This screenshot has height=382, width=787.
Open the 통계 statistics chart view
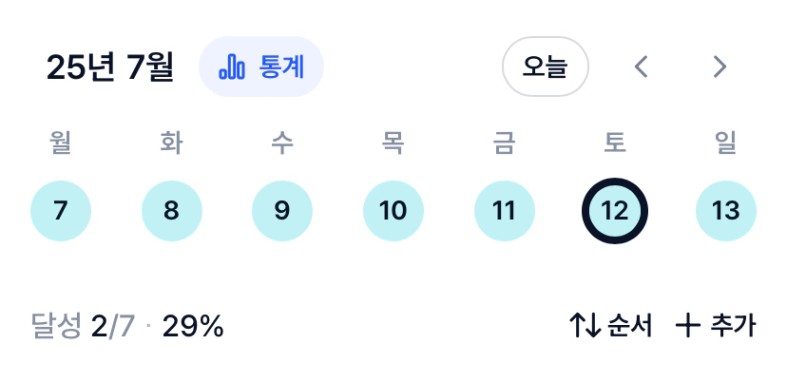tap(261, 67)
